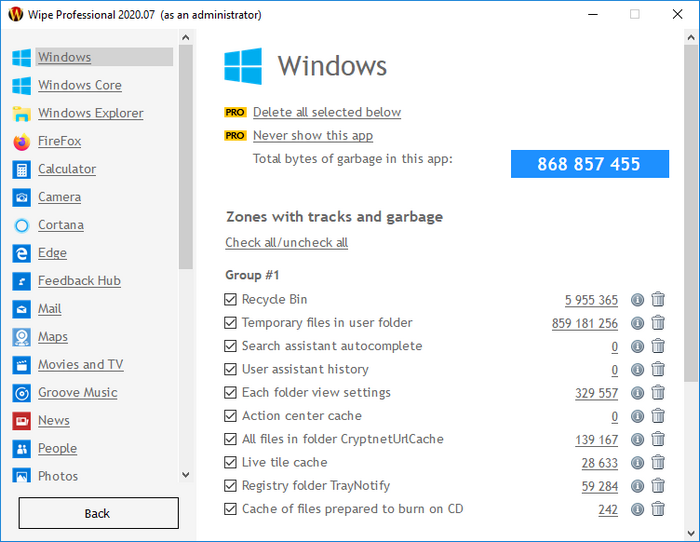
Task: Click trash icon for User assistant history
Action: (658, 369)
